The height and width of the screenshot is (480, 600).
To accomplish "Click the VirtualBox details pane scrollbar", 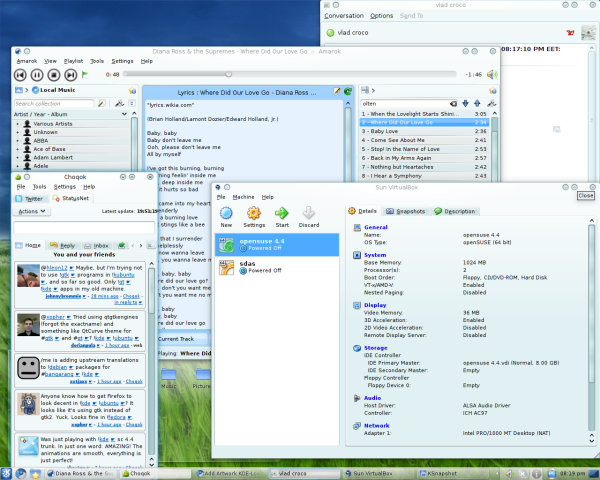I will (592, 331).
